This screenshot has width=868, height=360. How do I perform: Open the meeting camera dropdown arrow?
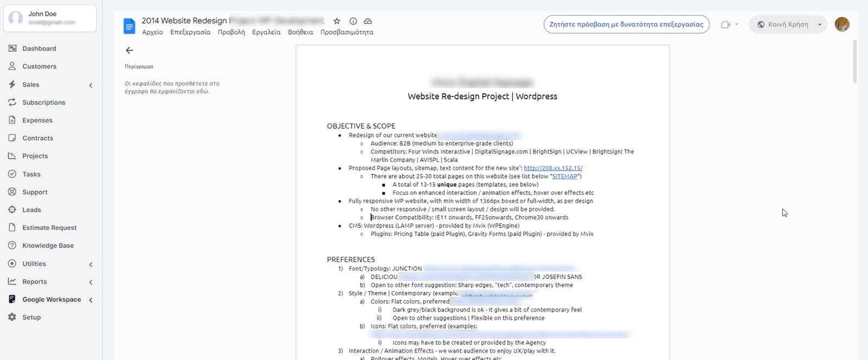click(x=737, y=24)
